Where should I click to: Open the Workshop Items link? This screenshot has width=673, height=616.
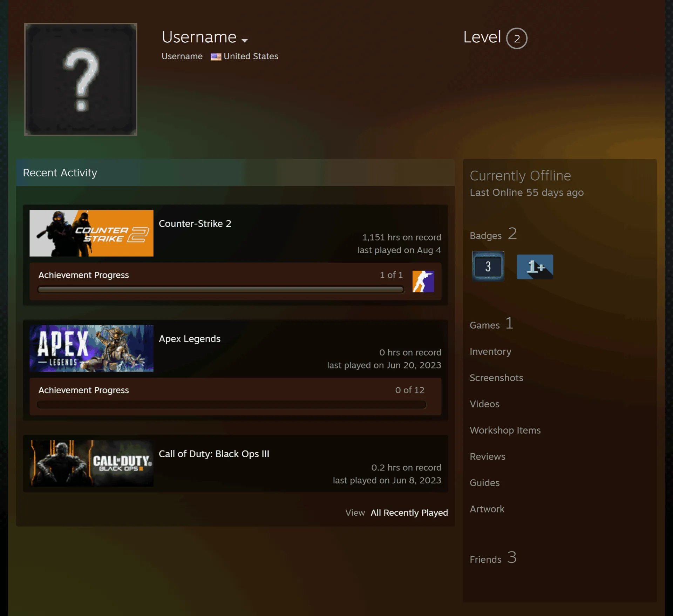[x=505, y=430]
